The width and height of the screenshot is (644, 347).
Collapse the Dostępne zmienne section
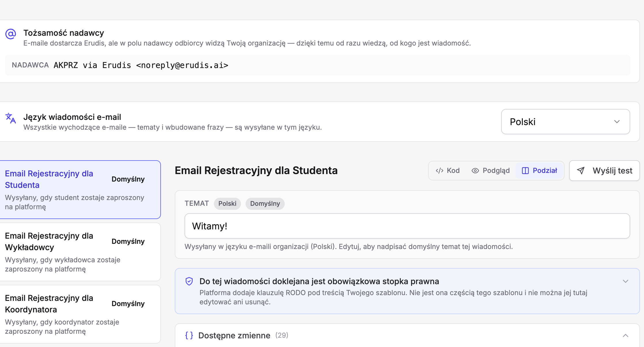(x=625, y=335)
